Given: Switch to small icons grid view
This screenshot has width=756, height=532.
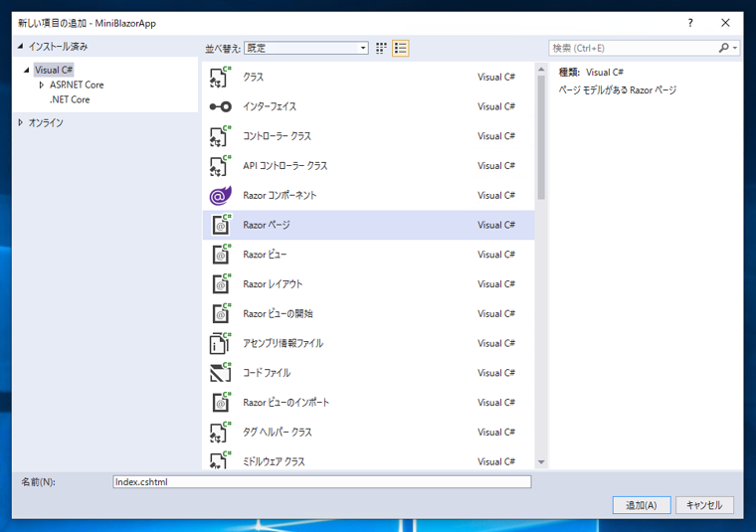Looking at the screenshot, I should pyautogui.click(x=381, y=48).
